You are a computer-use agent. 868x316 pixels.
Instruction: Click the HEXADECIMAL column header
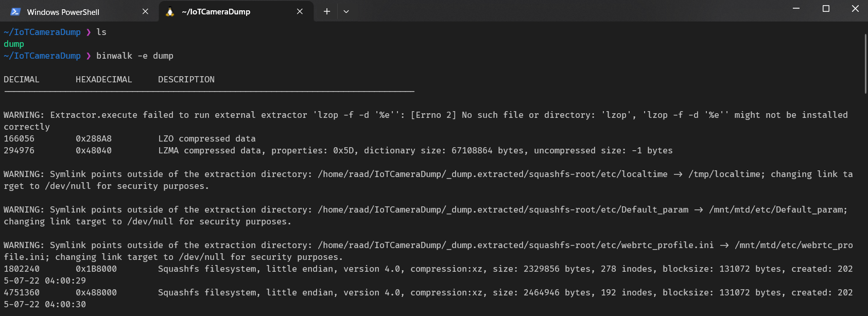104,79
